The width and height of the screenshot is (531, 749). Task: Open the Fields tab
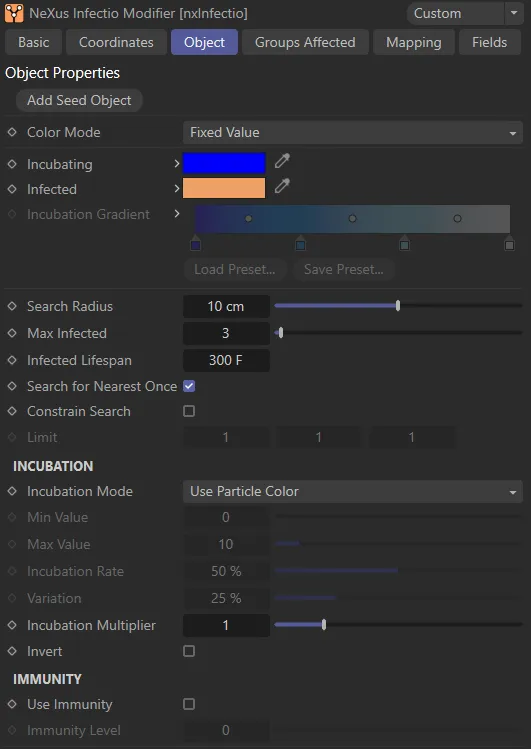[489, 42]
